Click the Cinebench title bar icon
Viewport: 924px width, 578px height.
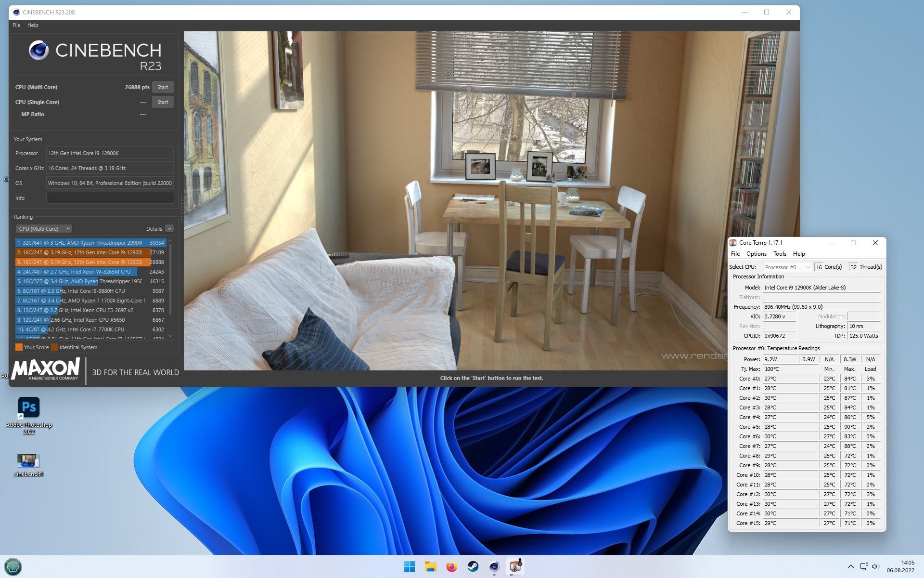coord(16,12)
